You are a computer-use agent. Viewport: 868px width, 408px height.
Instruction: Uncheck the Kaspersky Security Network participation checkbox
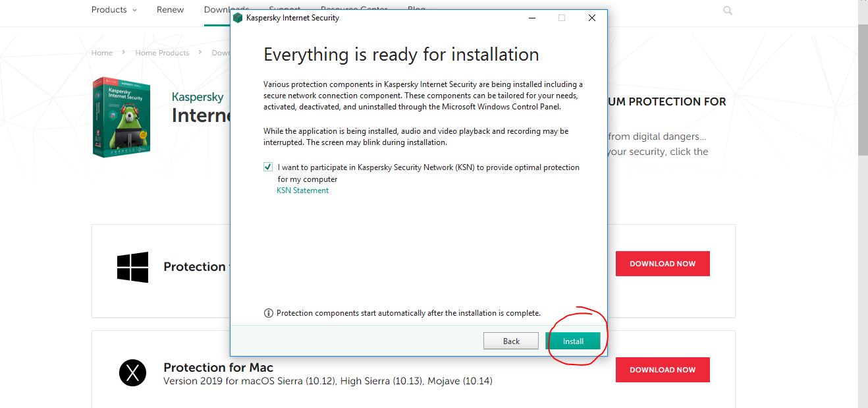(x=268, y=167)
